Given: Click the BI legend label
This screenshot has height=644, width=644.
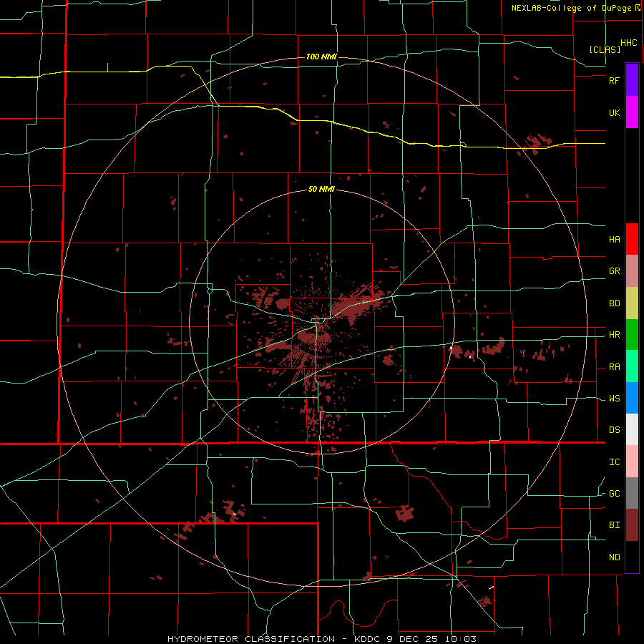Looking at the screenshot, I should click(x=614, y=525).
